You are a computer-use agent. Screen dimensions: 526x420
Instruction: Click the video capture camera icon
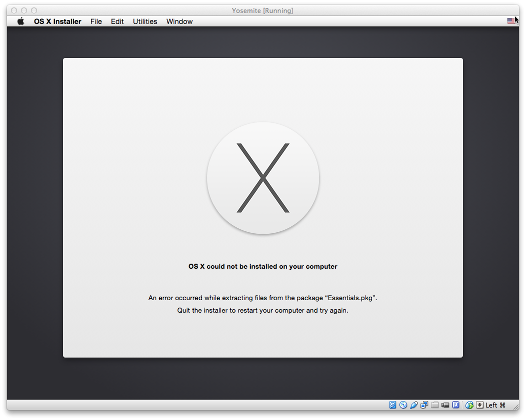coord(445,405)
